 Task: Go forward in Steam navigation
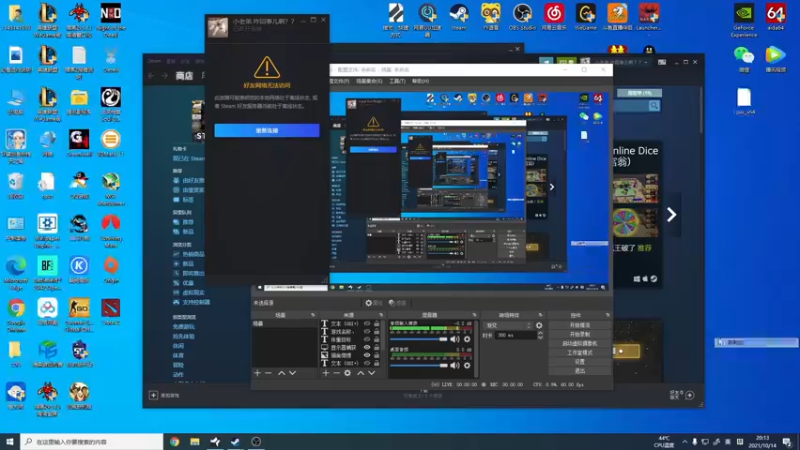coord(164,76)
